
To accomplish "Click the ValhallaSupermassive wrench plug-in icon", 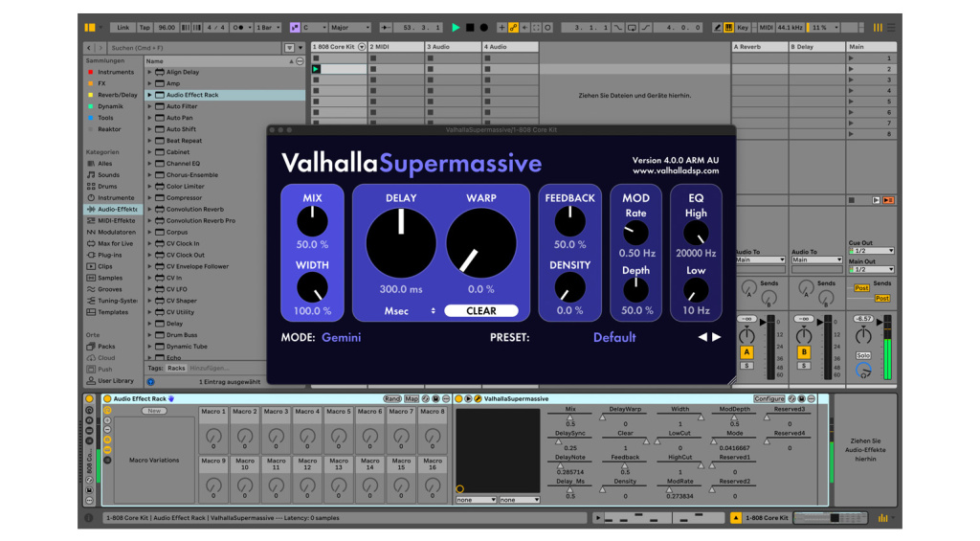I will tap(479, 398).
